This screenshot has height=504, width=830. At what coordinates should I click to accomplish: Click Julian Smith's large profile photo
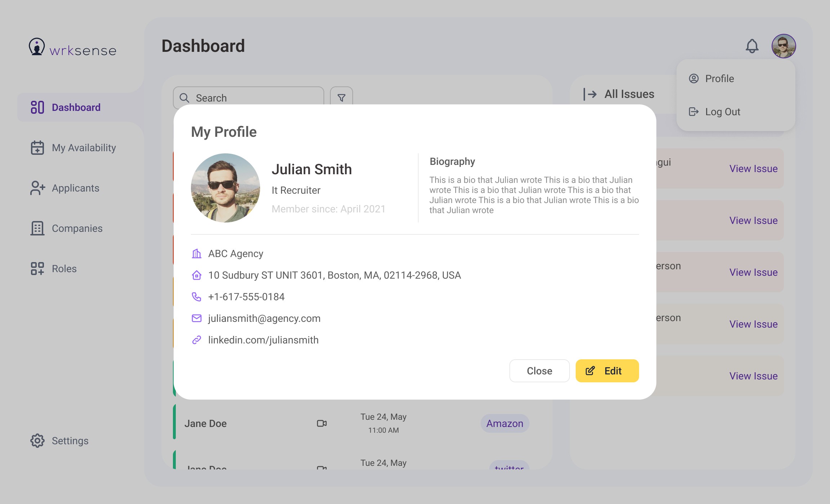226,188
